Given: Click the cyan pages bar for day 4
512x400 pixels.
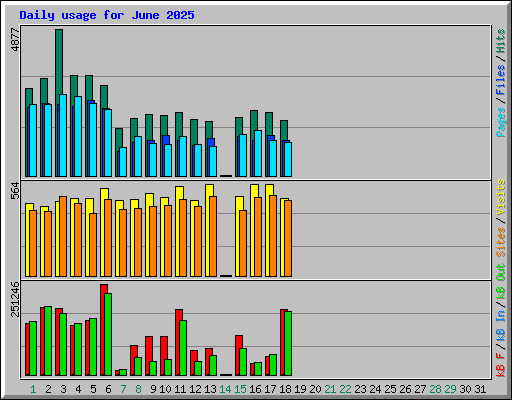Looking at the screenshot, I should [x=78, y=136].
